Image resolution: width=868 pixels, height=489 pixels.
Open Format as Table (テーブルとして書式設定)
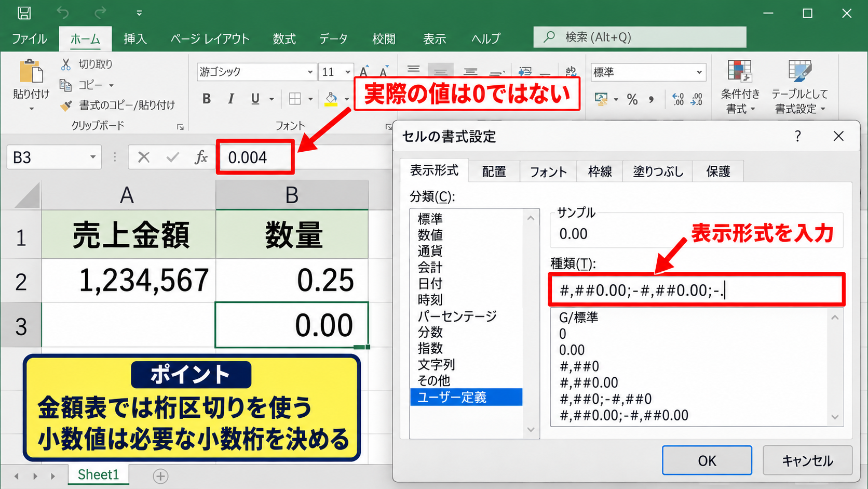point(799,86)
